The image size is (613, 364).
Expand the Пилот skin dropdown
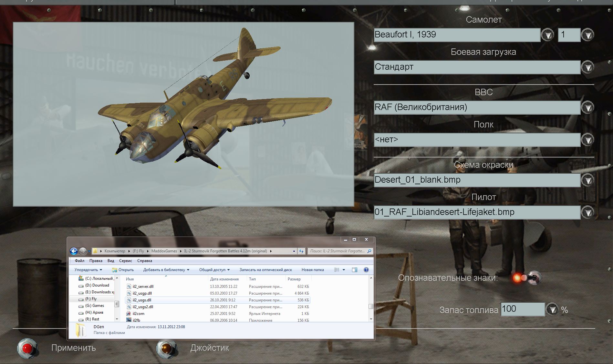587,212
